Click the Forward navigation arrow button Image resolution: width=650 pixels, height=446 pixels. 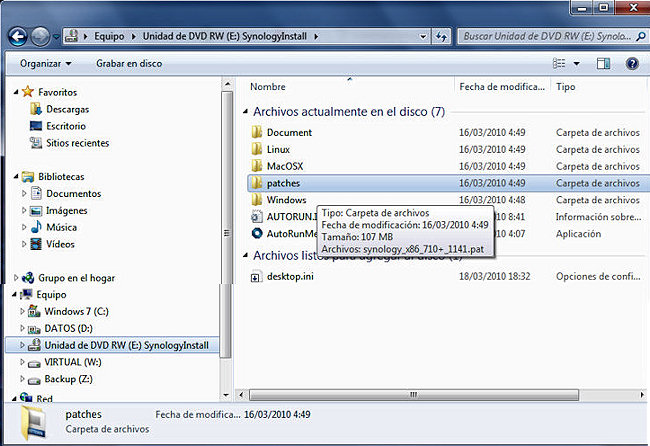tap(40, 36)
